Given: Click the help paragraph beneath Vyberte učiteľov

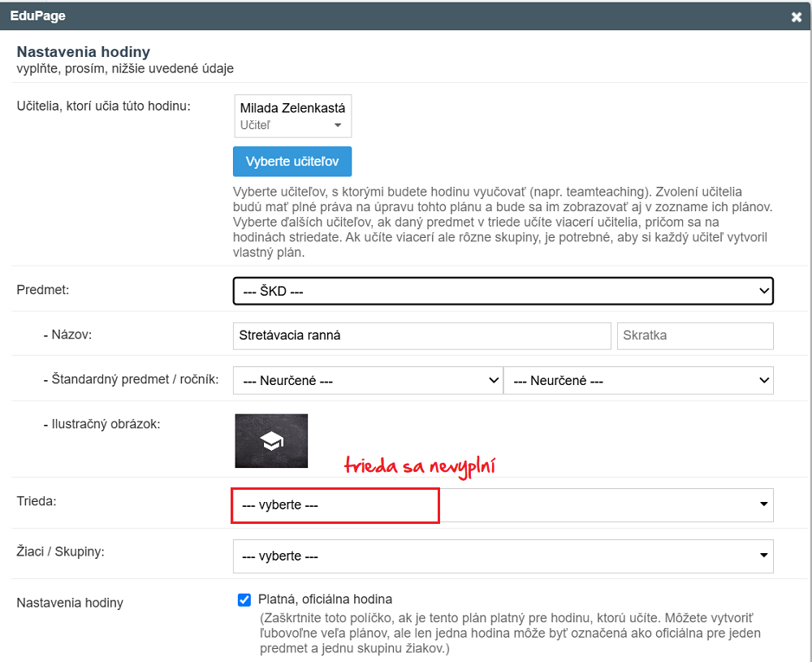Looking at the screenshot, I should [502, 222].
